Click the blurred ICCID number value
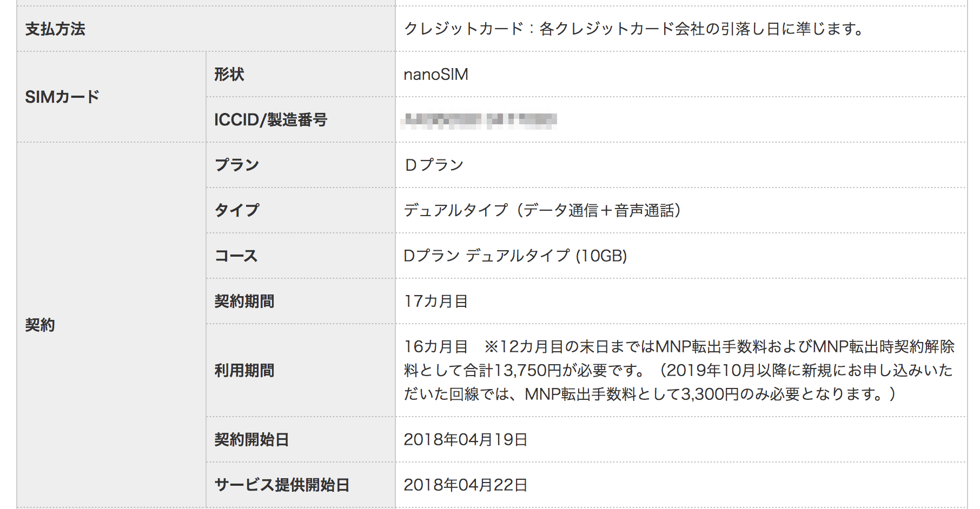980x509 pixels. [479, 120]
